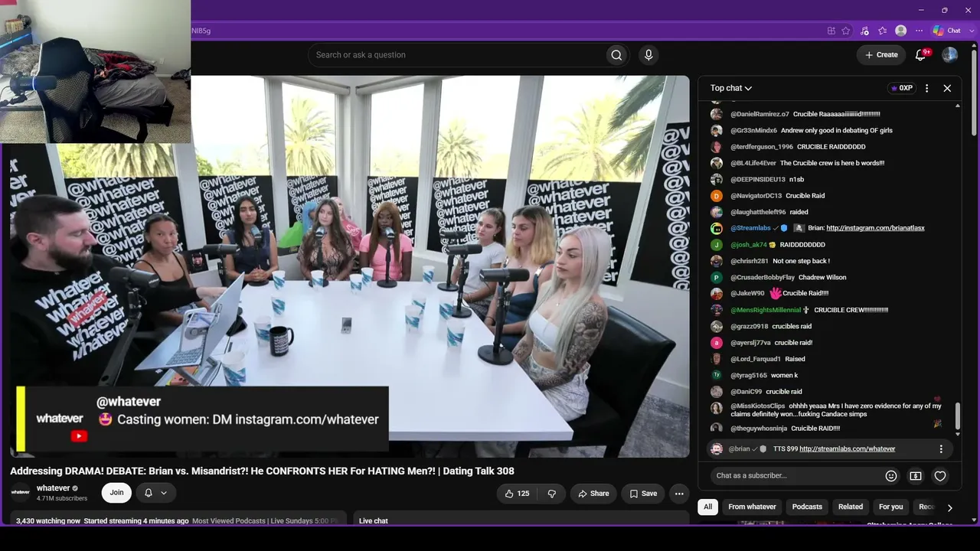
Task: Click the 4.71M subscribers count
Action: [x=62, y=498]
